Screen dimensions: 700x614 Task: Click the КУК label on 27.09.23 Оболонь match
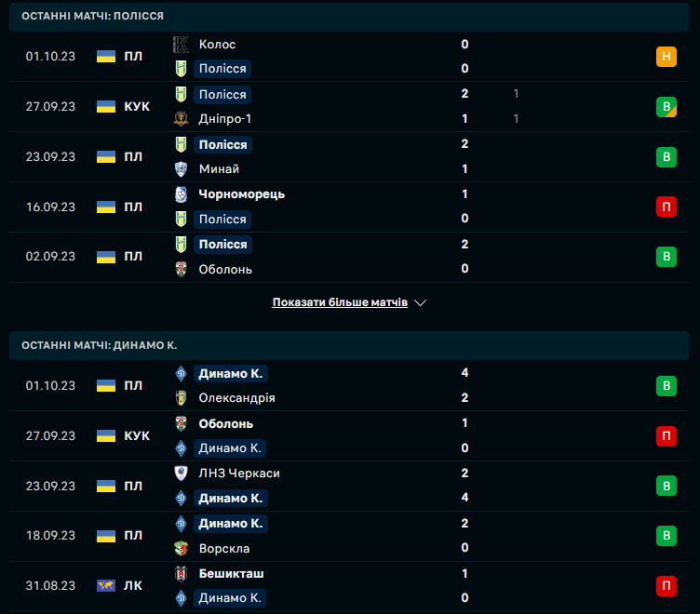click(137, 435)
